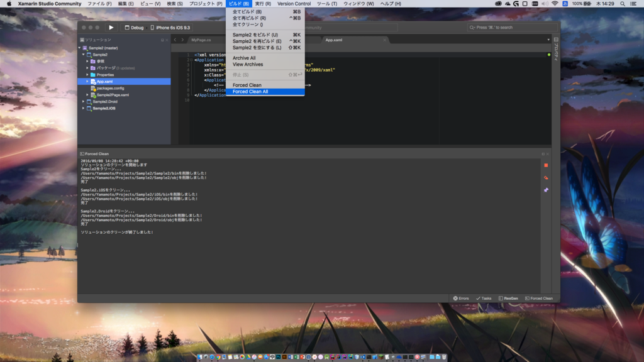
Task: Open the プロパティ side pad
Action: (556, 49)
